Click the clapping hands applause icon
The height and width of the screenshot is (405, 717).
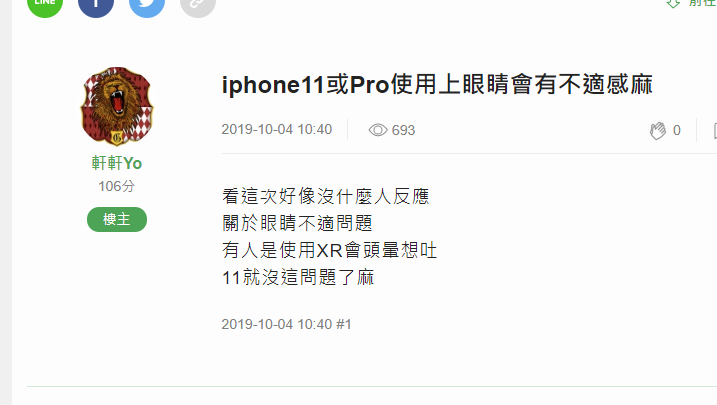coord(658,131)
